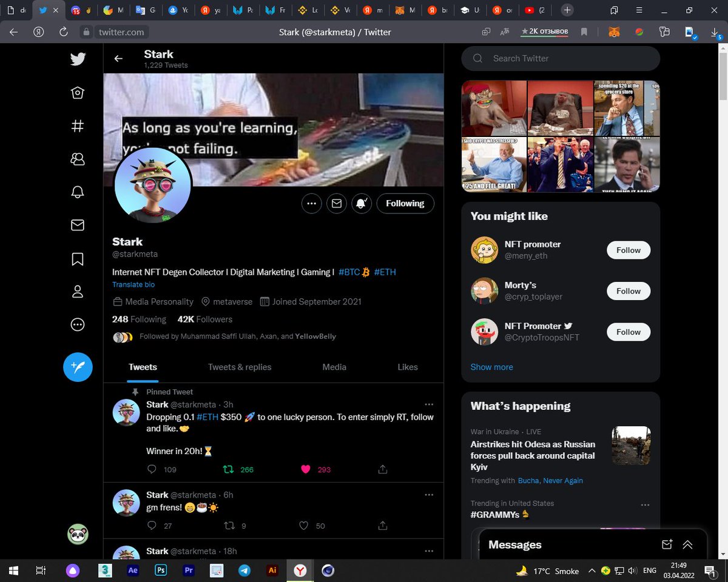Open Photoshop from the taskbar
The height and width of the screenshot is (582, 728).
[161, 570]
